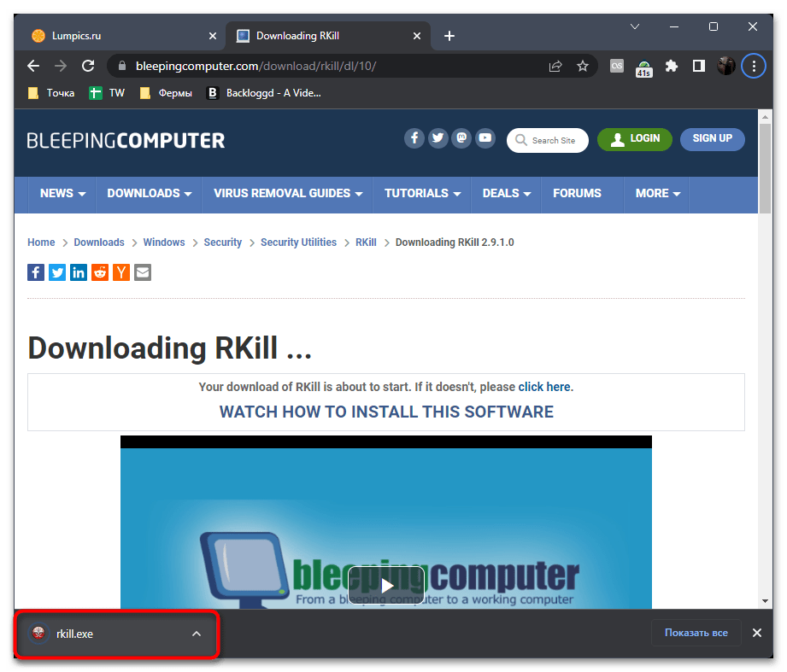Screen dimensions: 787x672
Task: Open the new tab plus button
Action: tap(449, 36)
